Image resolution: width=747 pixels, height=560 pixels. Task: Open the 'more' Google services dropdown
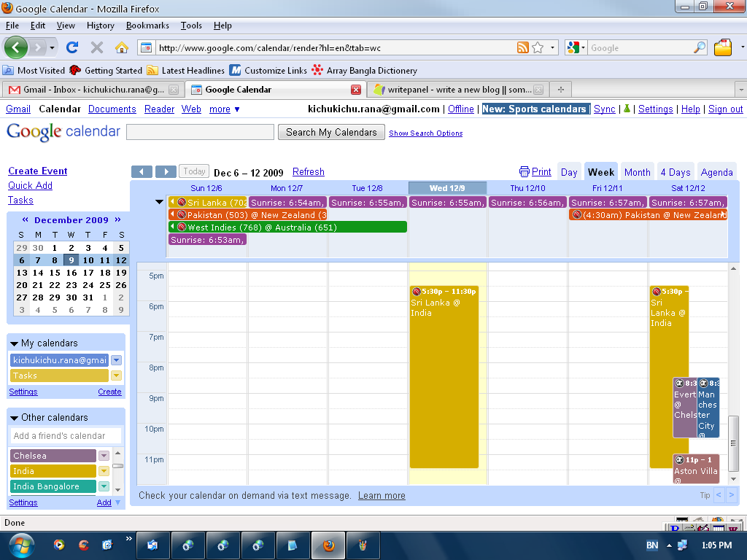point(225,109)
